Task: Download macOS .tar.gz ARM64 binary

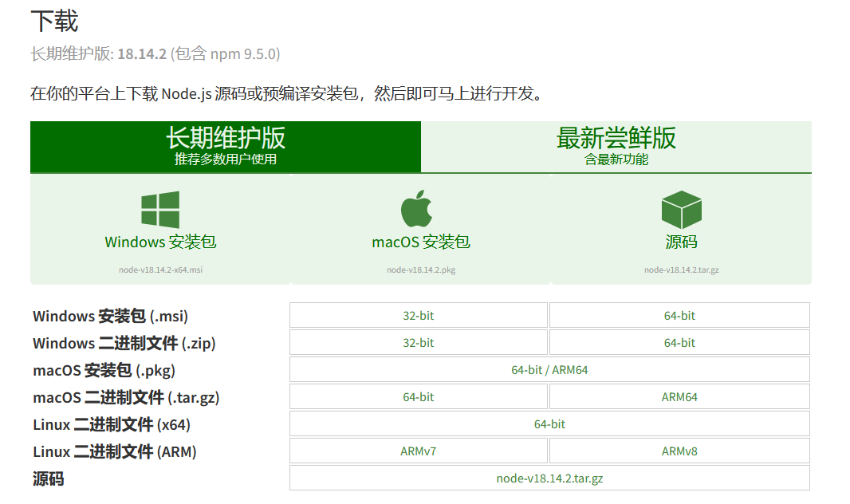Action: [680, 396]
